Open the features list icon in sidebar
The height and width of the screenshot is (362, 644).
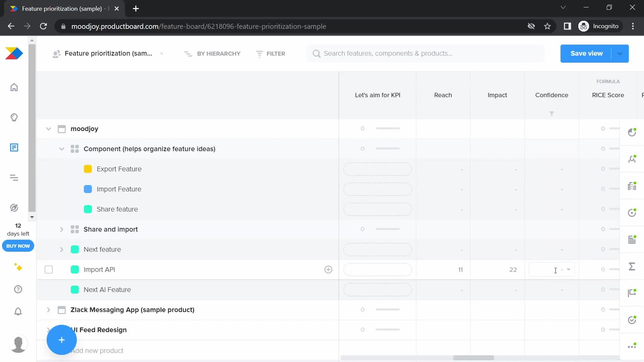click(x=14, y=147)
